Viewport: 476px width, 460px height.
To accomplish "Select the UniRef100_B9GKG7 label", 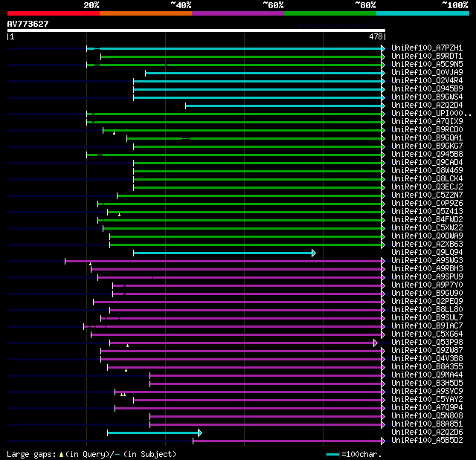I will 427,146.
